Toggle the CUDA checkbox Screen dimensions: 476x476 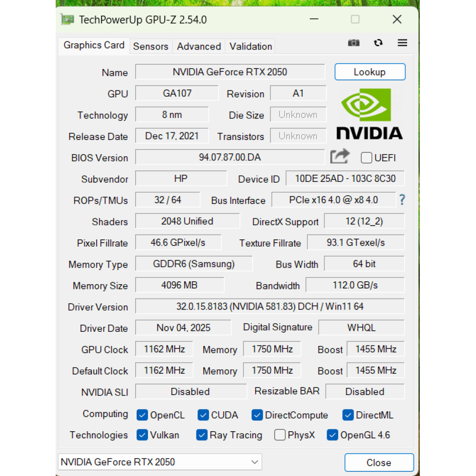[x=203, y=415]
